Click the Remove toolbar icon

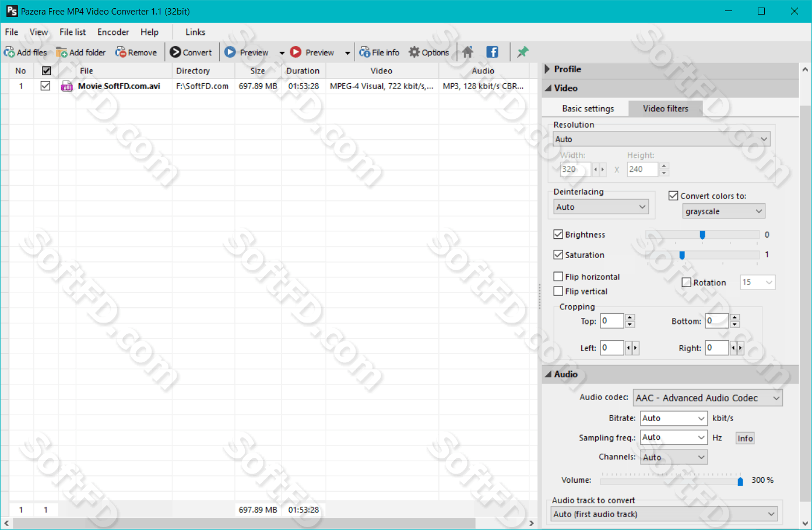(x=121, y=52)
